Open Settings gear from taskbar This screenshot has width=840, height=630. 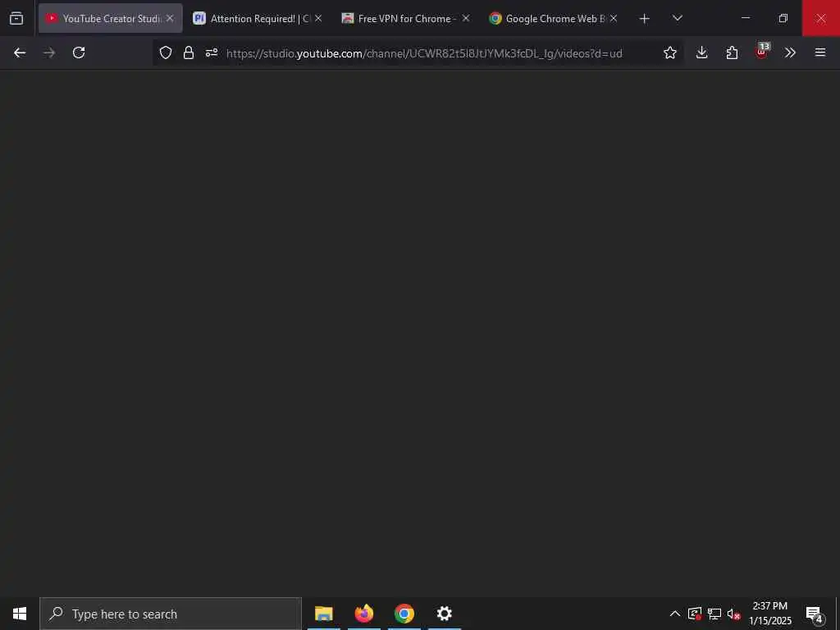pyautogui.click(x=444, y=614)
